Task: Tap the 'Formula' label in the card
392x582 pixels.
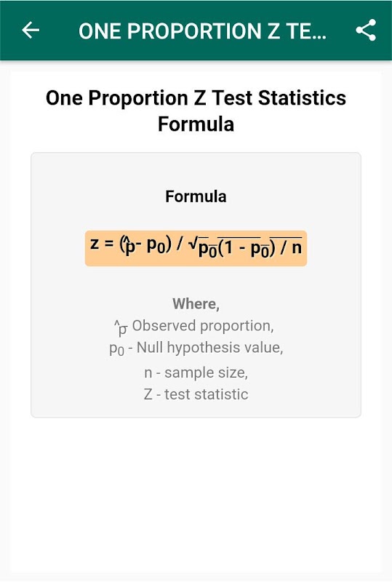Action: [196, 196]
